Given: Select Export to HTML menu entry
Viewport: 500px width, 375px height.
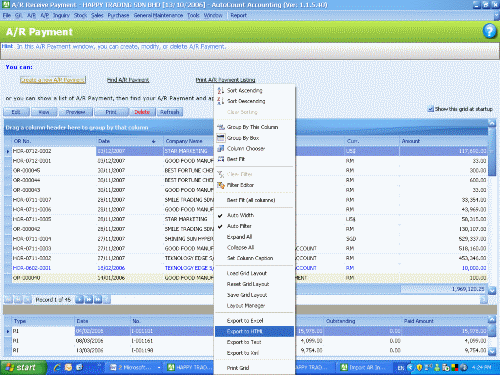Looking at the screenshot, I should tap(254, 331).
